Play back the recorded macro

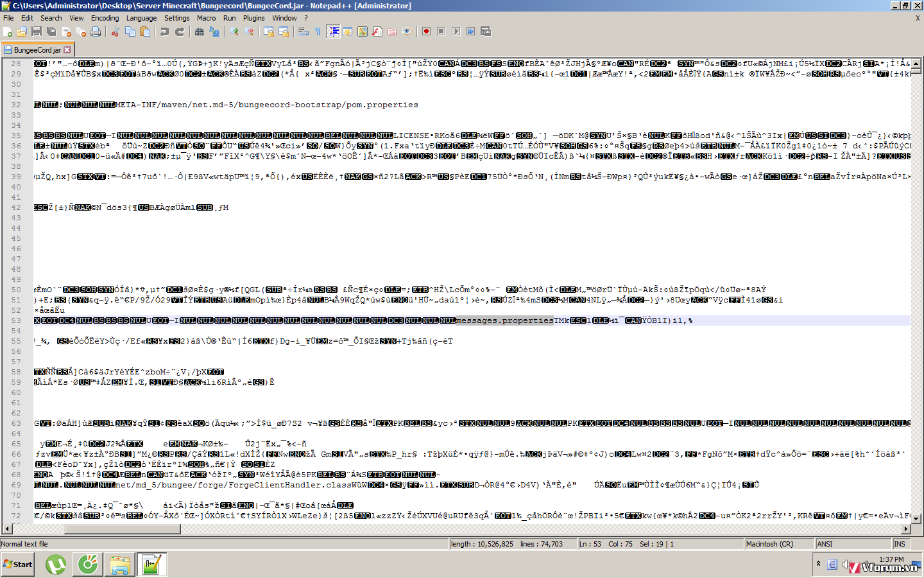[x=456, y=31]
